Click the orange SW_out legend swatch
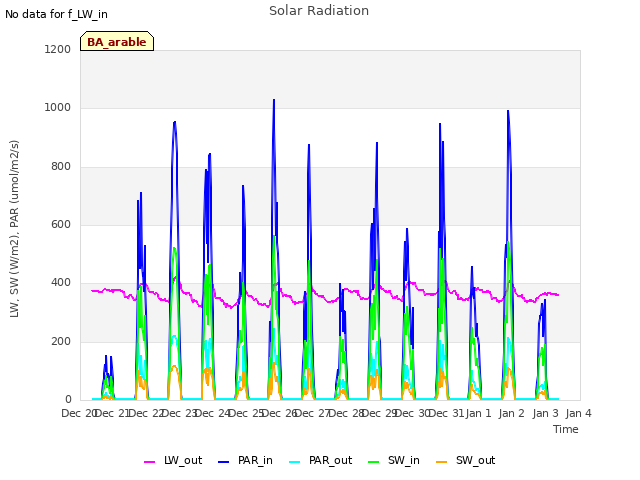Viewport: 640px width, 480px height. click(x=442, y=462)
